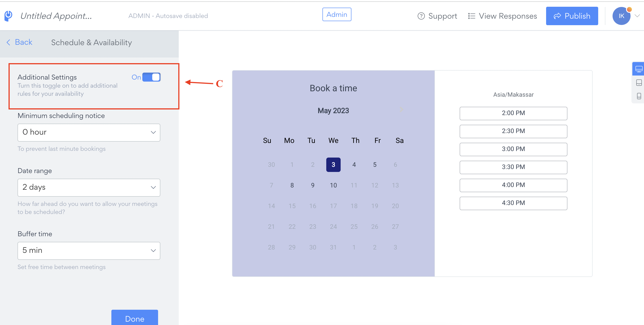Open View Responses list icon
The width and height of the screenshot is (644, 325).
472,16
